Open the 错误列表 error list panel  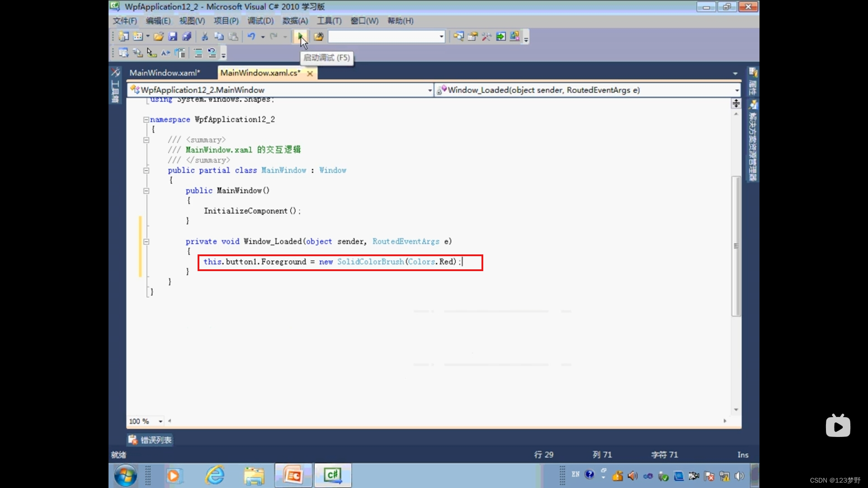[150, 440]
